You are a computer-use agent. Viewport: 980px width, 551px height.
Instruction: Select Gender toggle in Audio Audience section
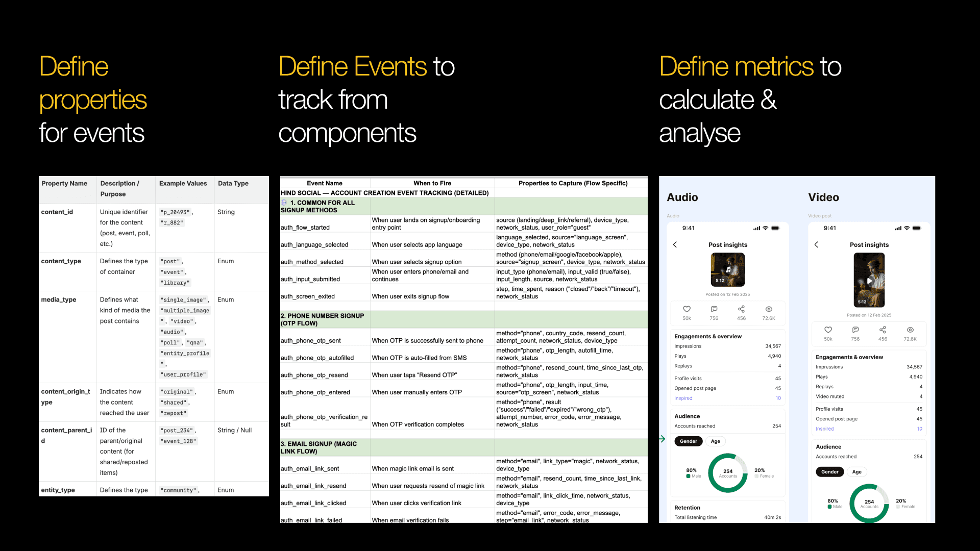[688, 441]
